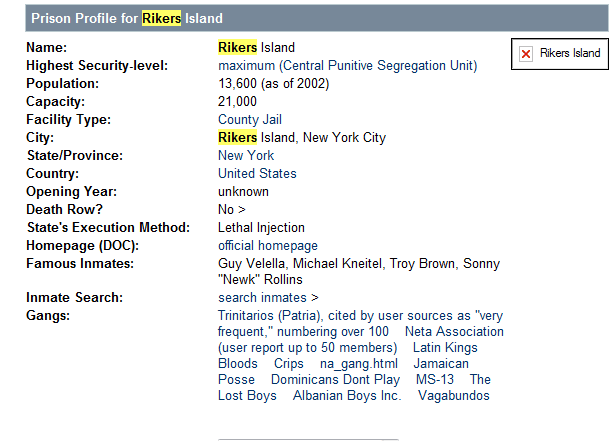613x441 pixels.
Task: Open the Albanian Boys Inc. link
Action: (347, 396)
